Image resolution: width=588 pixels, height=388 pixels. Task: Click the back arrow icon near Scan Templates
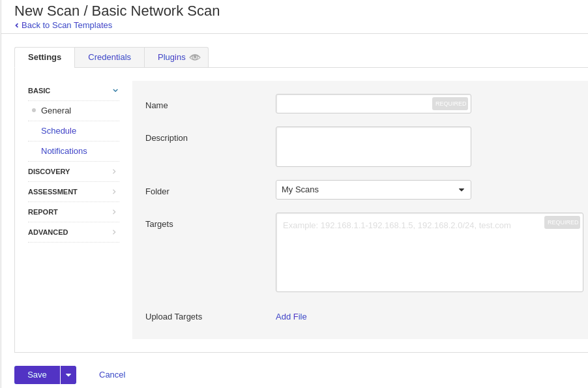coord(17,25)
